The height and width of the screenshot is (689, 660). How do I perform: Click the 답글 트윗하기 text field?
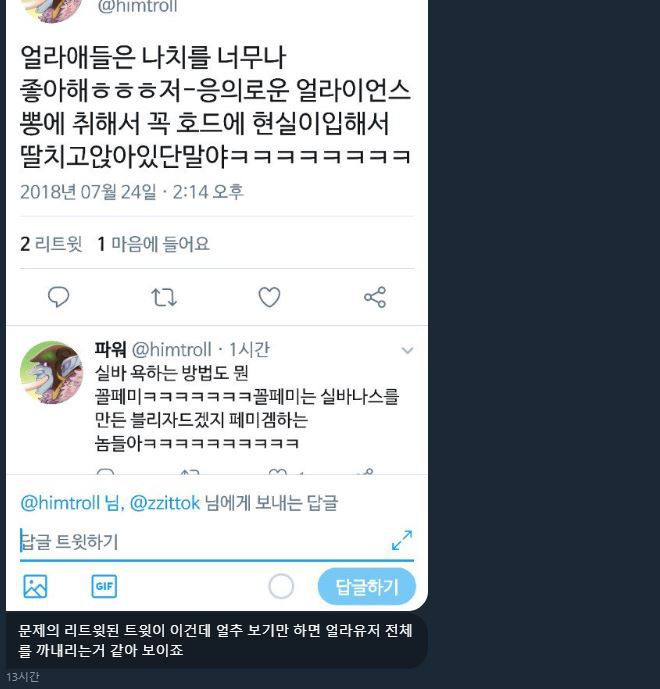pyautogui.click(x=204, y=541)
